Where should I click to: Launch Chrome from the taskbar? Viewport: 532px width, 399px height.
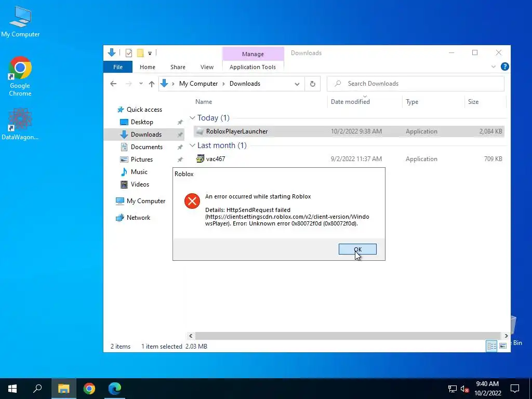89,389
